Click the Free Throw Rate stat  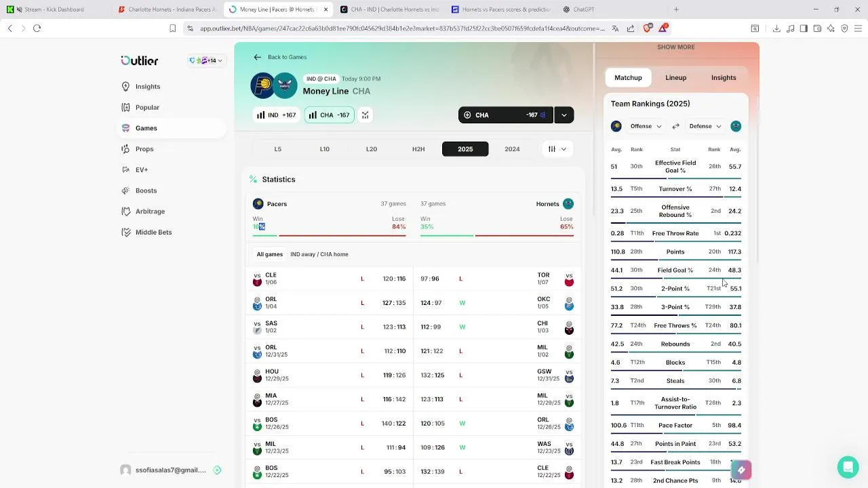675,233
